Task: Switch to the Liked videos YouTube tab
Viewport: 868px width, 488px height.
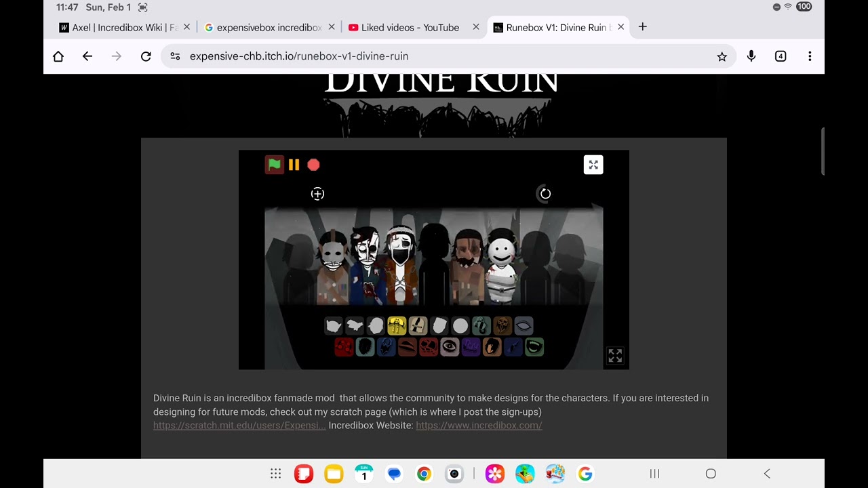Action: click(410, 27)
